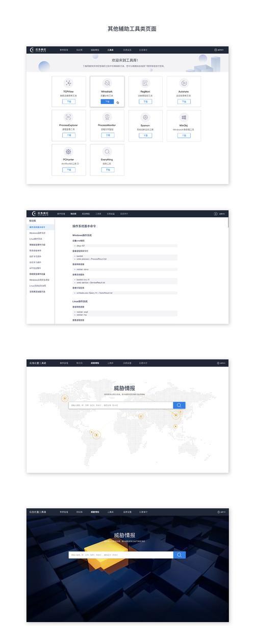
Task: Focus the search field on the world map screen
Action: [x=121, y=405]
